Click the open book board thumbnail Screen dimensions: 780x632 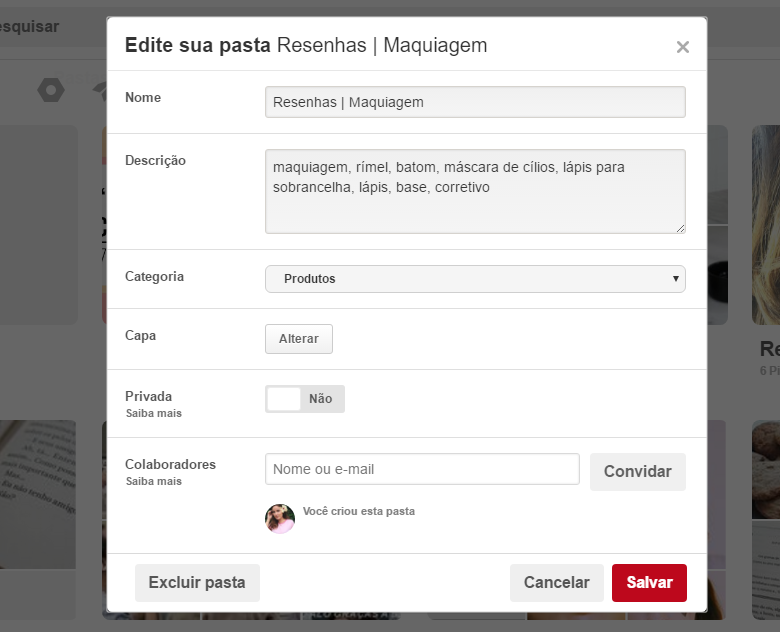pos(38,494)
